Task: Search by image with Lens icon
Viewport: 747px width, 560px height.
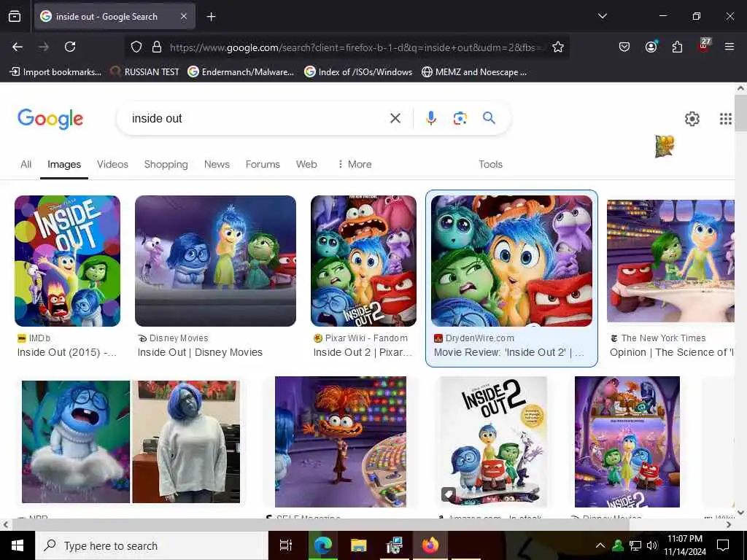Action: [x=460, y=118]
